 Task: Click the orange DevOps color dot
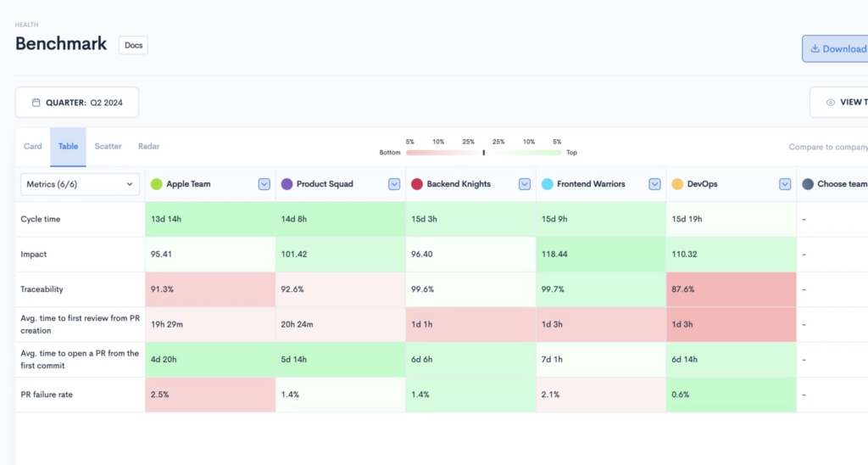677,184
